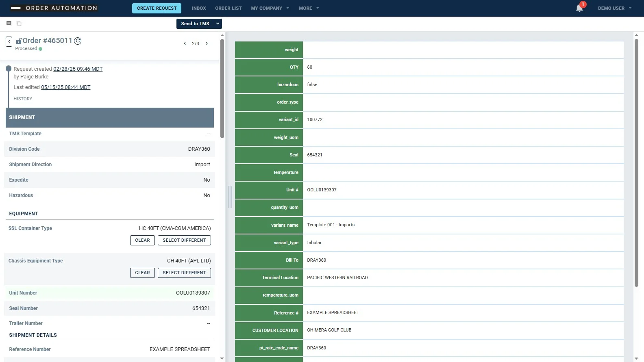644x362 pixels.
Task: Click the Send to TMS button
Action: coord(195,24)
